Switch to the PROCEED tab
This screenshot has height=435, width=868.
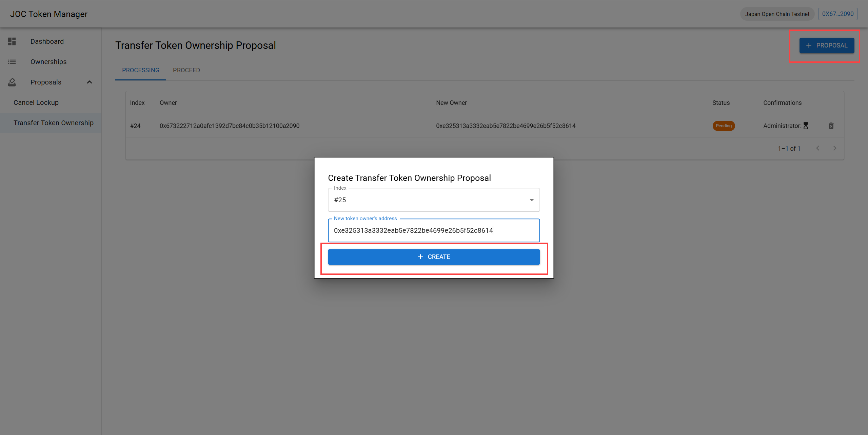[x=186, y=70]
